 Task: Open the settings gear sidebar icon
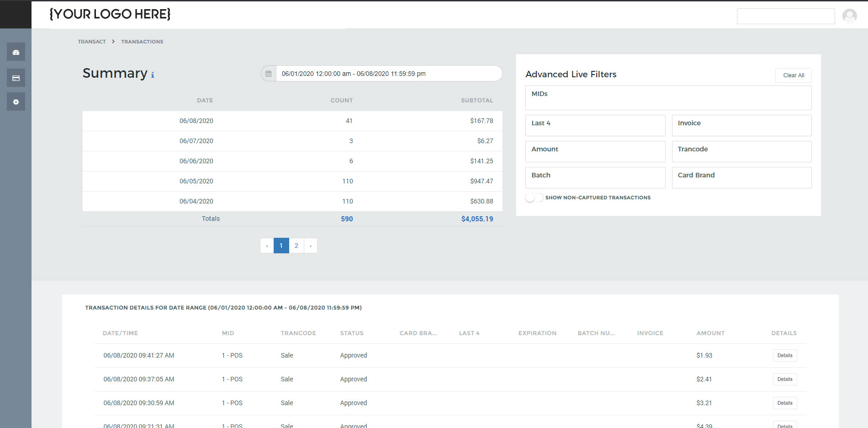16,102
